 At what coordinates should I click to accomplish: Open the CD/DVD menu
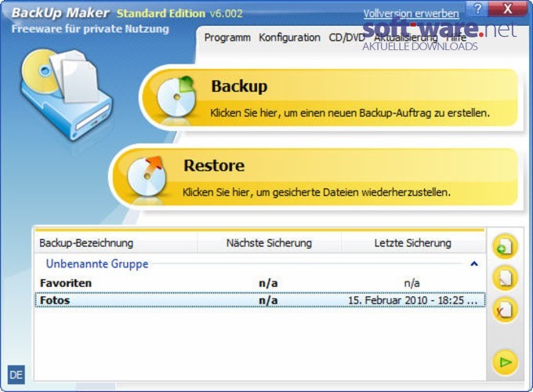coord(346,38)
